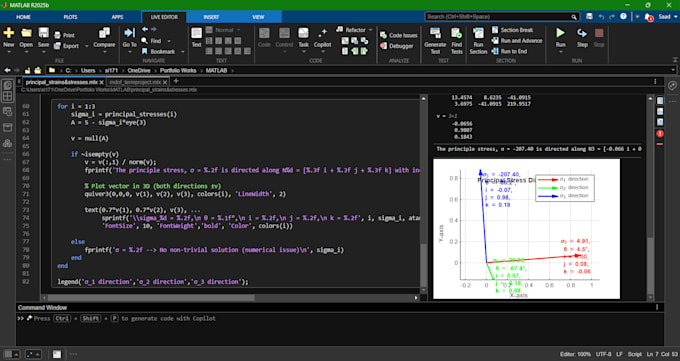
Task: Expand the New button dropdown arrow
Action: click(9, 52)
